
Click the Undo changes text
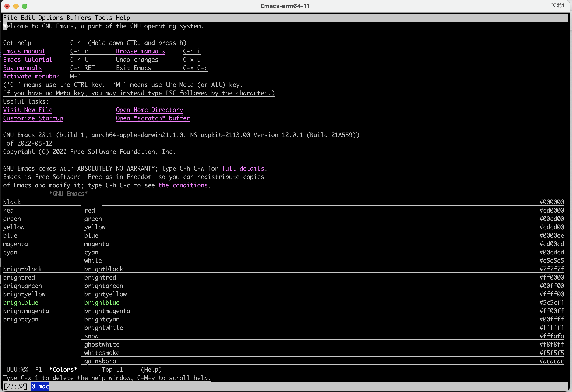point(137,60)
